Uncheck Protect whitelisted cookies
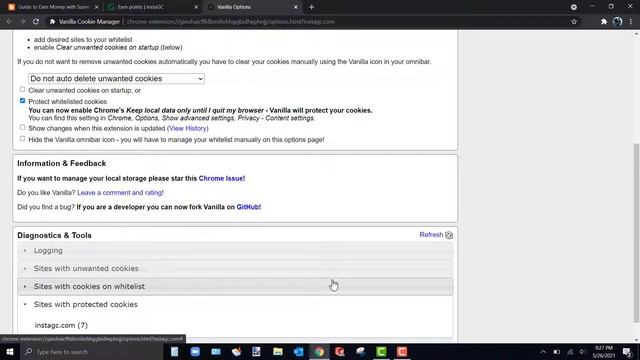 [22, 100]
